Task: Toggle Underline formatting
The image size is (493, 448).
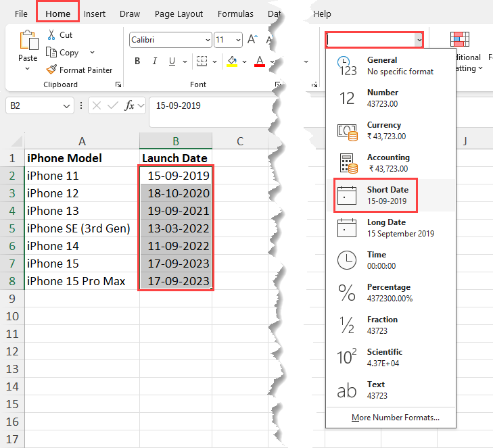Action: (x=172, y=61)
